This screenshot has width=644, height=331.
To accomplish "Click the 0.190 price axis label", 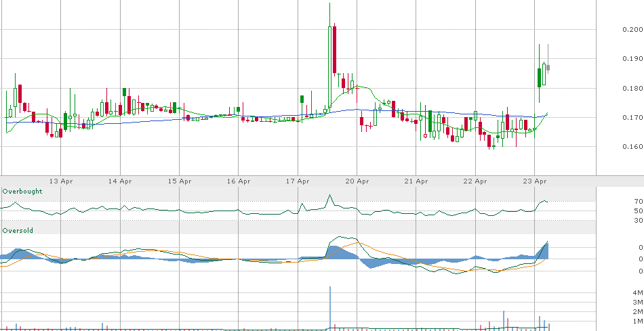I will (632, 58).
